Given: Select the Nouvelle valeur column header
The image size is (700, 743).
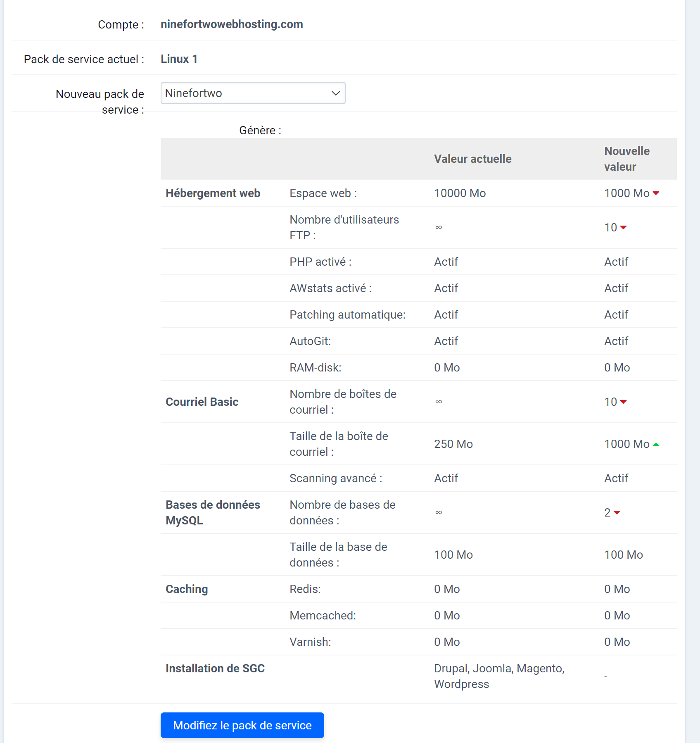Looking at the screenshot, I should (626, 159).
